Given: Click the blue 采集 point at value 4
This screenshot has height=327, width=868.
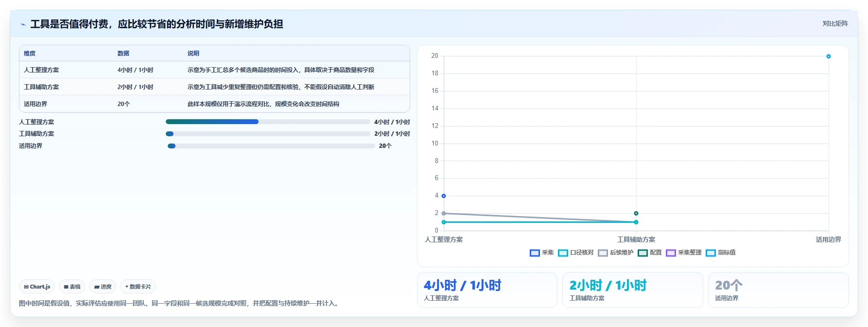Looking at the screenshot, I should pos(444,196).
